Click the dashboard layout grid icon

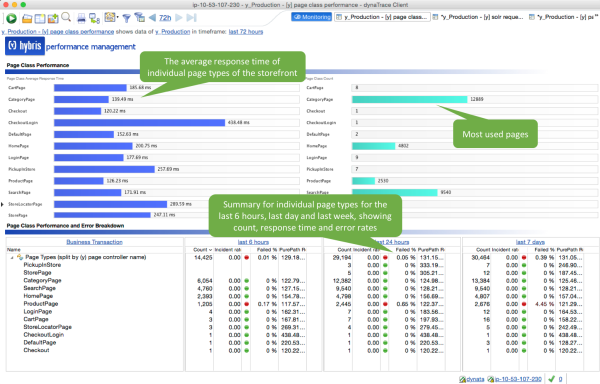40,18
